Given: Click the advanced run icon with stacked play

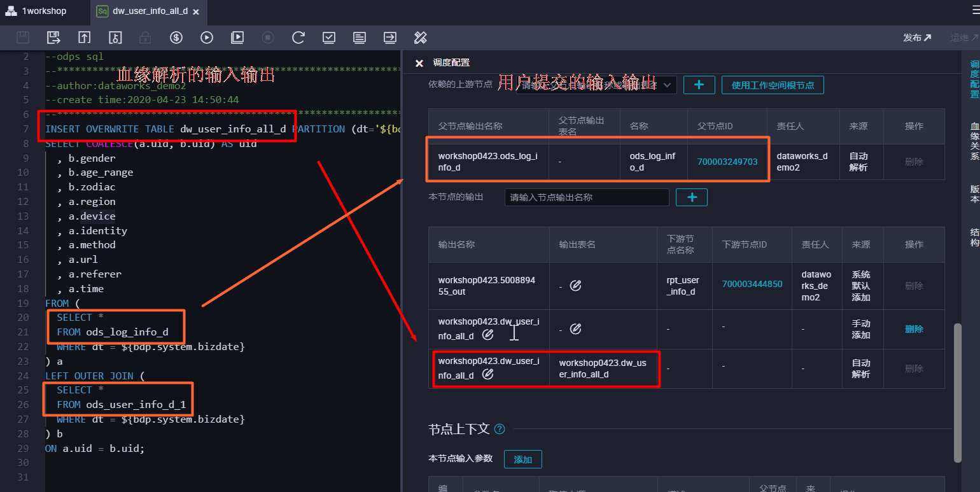Looking at the screenshot, I should tap(237, 38).
